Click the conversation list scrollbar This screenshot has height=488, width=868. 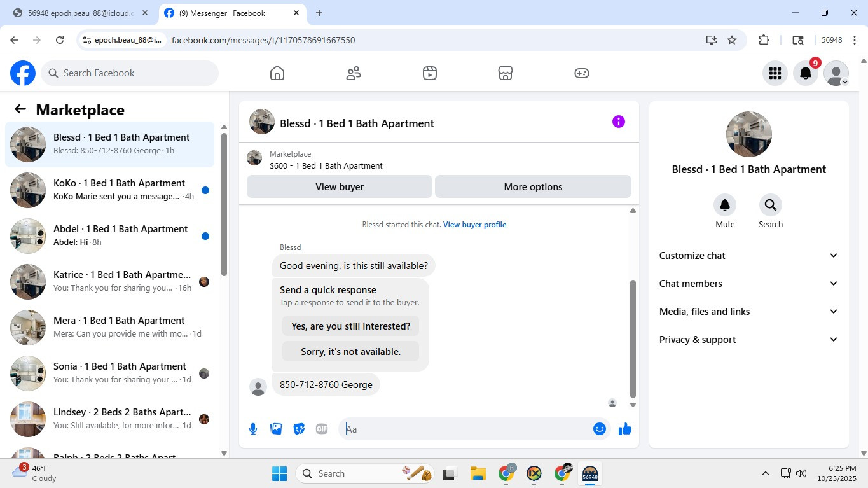tap(224, 204)
